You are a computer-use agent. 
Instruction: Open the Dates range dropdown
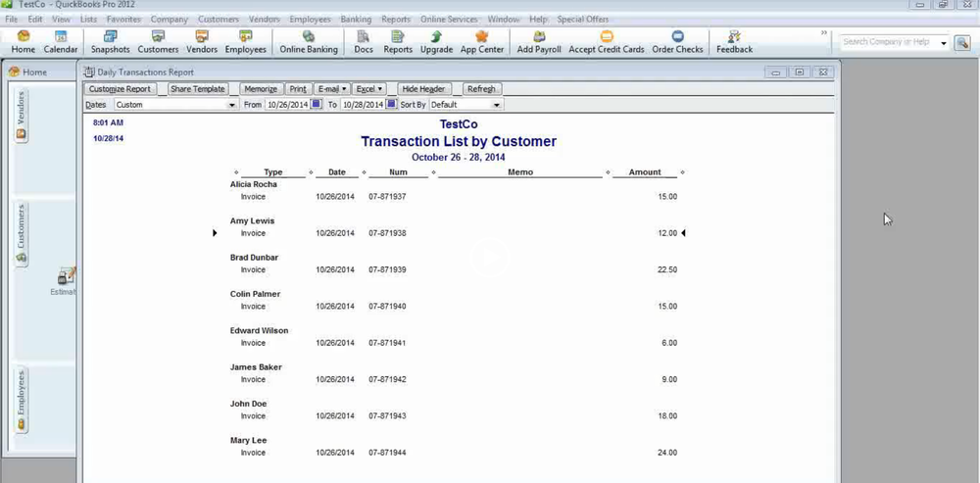(232, 105)
